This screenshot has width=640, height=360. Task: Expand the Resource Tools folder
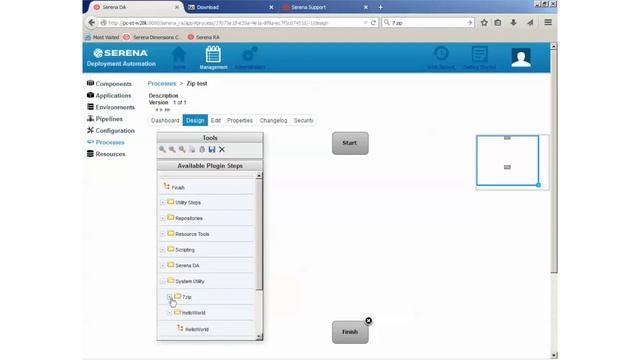(x=162, y=234)
